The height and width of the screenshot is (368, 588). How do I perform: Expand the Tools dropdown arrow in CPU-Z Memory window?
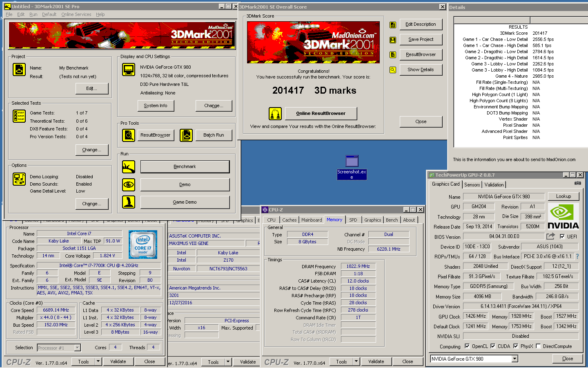[x=356, y=361]
